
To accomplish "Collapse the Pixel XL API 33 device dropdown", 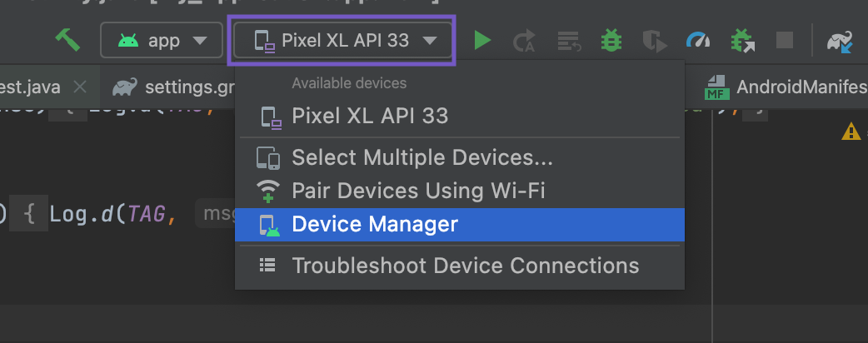I will 343,40.
